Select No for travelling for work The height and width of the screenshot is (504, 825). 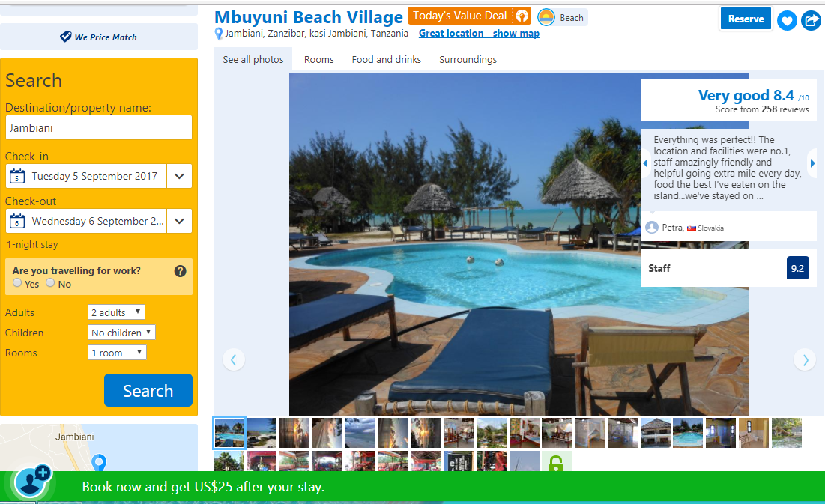coord(50,283)
